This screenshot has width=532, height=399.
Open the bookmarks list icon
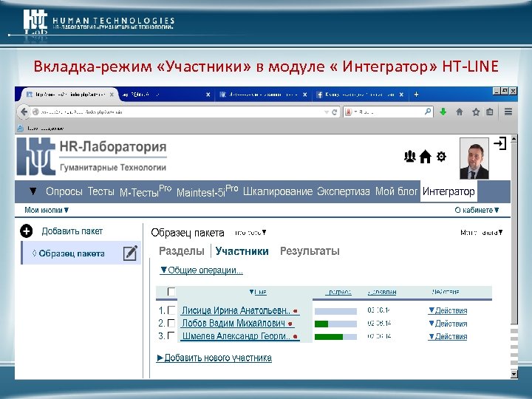pos(490,112)
